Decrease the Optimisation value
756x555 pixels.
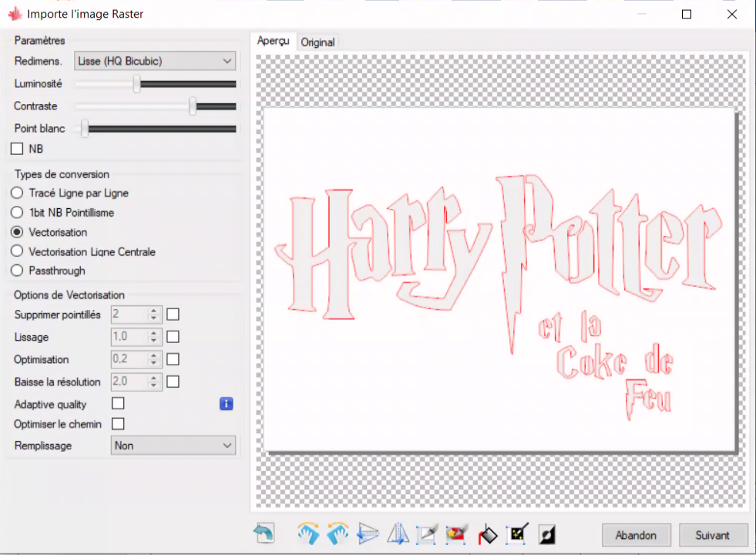pyautogui.click(x=153, y=363)
